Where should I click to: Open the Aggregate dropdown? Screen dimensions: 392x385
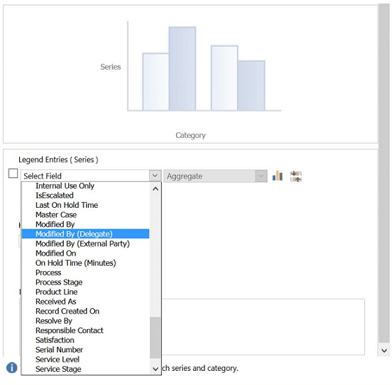[x=215, y=176]
